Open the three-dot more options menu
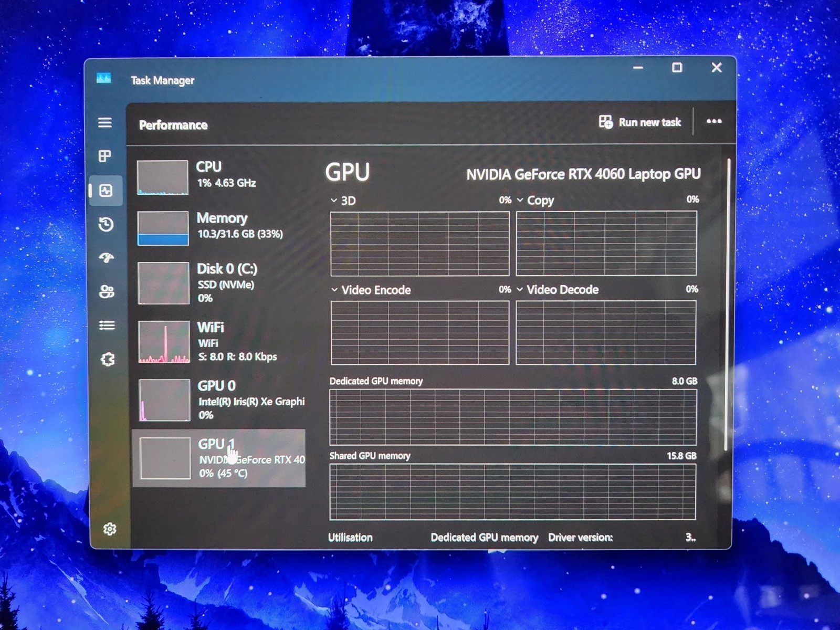 [714, 121]
